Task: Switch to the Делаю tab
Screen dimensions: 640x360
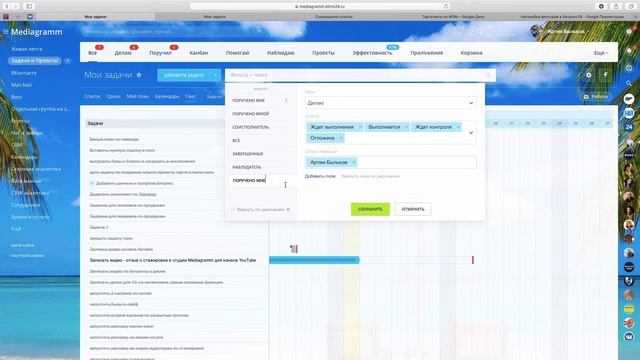Action: (123, 53)
